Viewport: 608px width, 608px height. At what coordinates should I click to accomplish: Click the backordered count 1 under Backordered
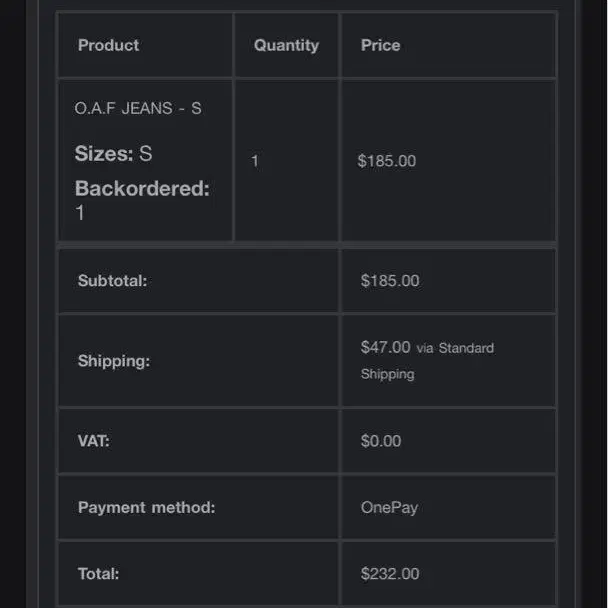coord(80,213)
